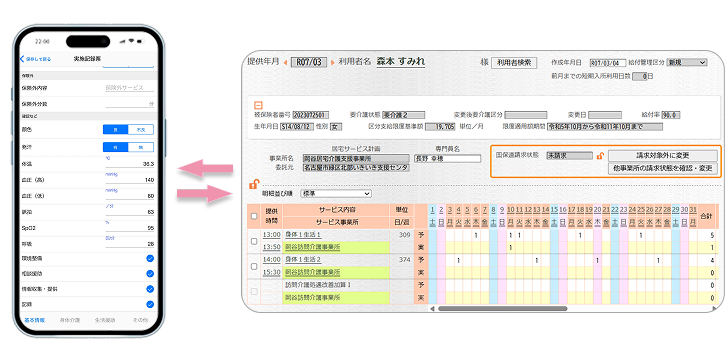725x363 pixels.
Task: Tap the 血圧(低) field showing 80 on phone
Action: (129, 196)
